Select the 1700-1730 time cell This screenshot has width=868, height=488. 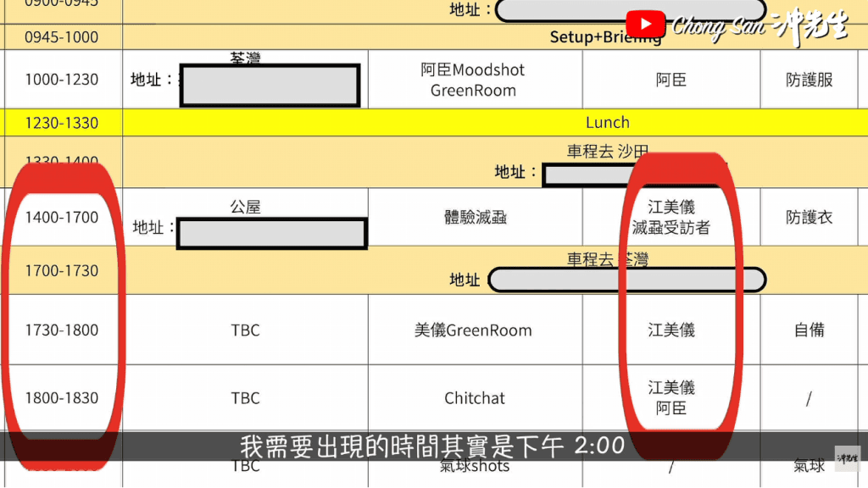click(61, 270)
